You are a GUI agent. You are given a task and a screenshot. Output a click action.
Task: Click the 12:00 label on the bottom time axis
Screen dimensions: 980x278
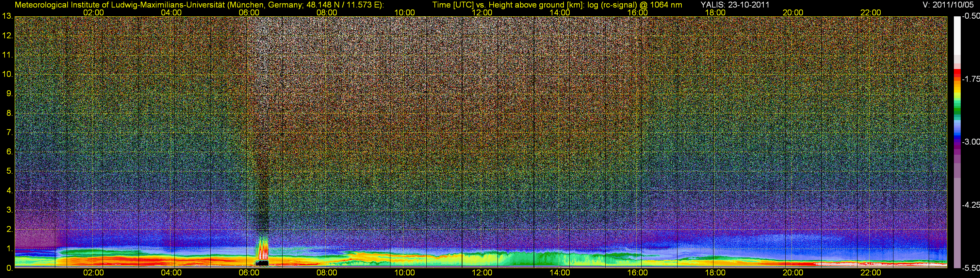(x=482, y=273)
